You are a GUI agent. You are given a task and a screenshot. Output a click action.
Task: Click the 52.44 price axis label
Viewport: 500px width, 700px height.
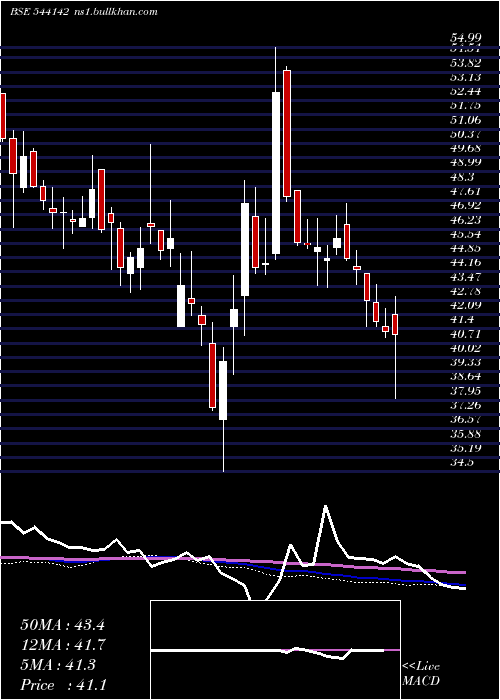click(465, 92)
